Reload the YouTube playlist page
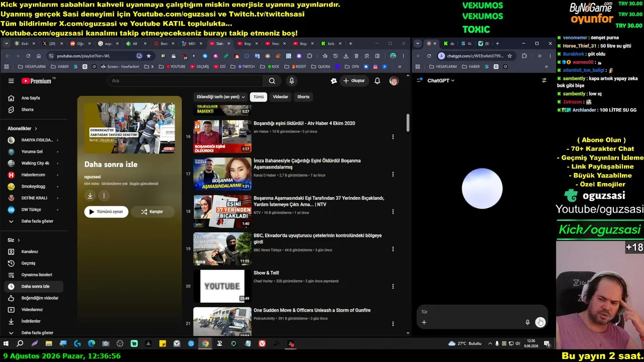 28,56
